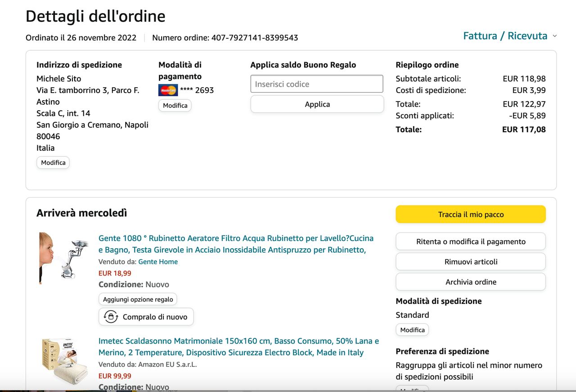This screenshot has width=576, height=392.
Task: Click the Rimuovi articoli button
Action: point(471,262)
